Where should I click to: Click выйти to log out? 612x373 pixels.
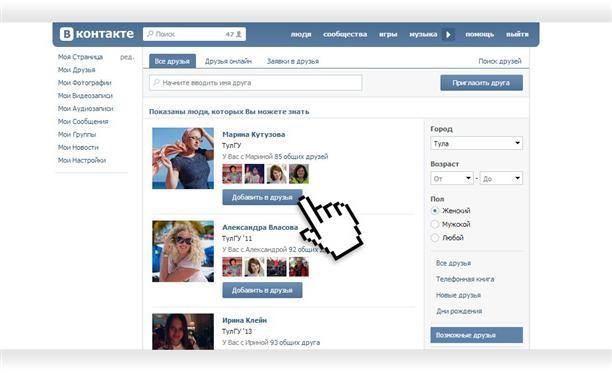click(518, 34)
